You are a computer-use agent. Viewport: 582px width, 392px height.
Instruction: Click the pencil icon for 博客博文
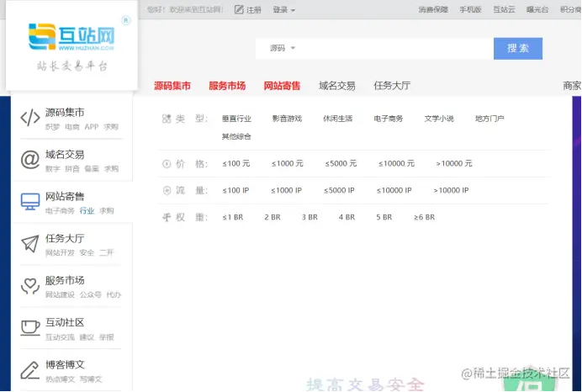[x=30, y=370]
